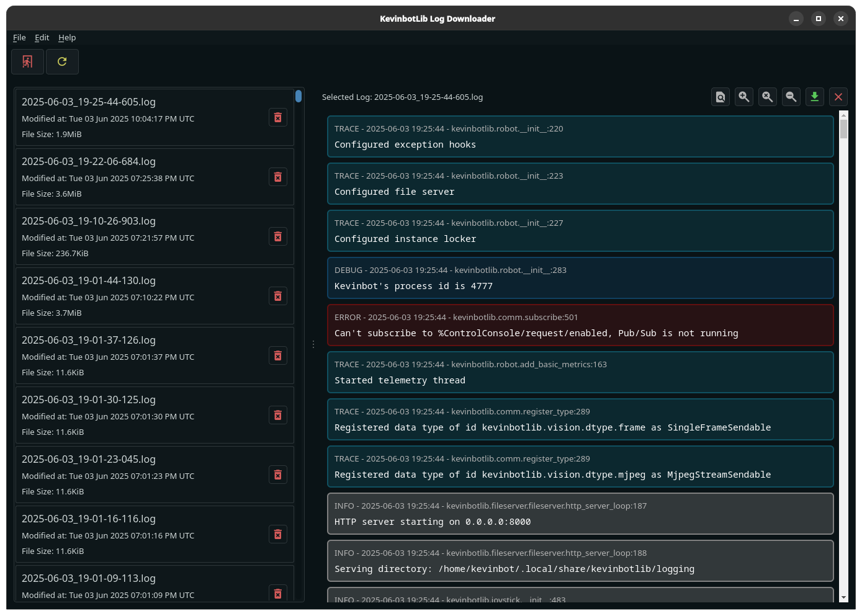
Task: Delete log 2025-06-03_19-25-44-605.log via trash icon
Action: coord(278,117)
